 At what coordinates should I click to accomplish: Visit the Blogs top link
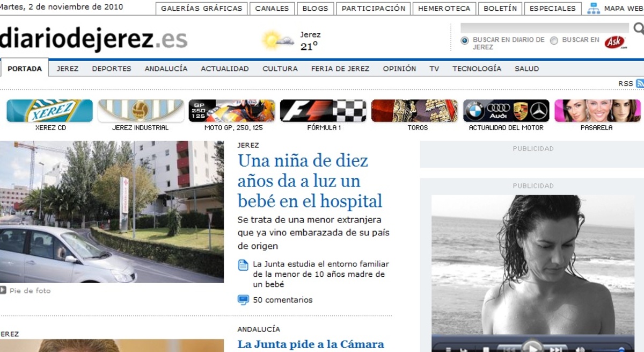(x=316, y=8)
